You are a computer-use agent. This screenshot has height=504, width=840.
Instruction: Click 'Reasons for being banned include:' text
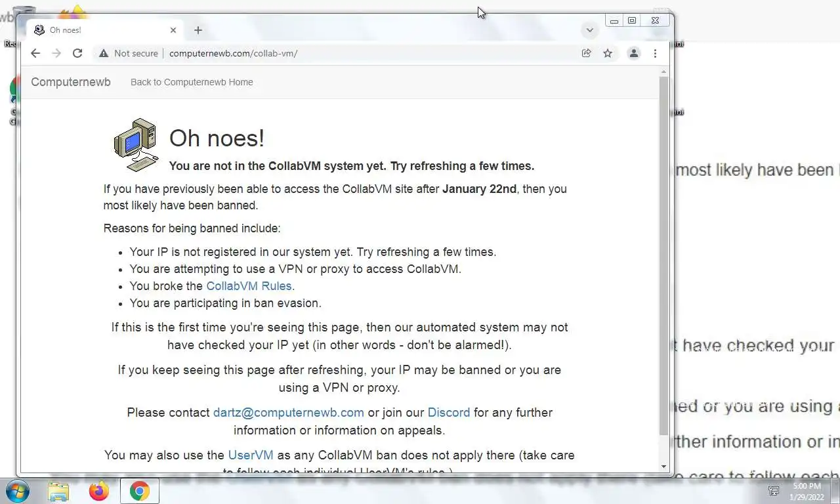click(x=192, y=228)
